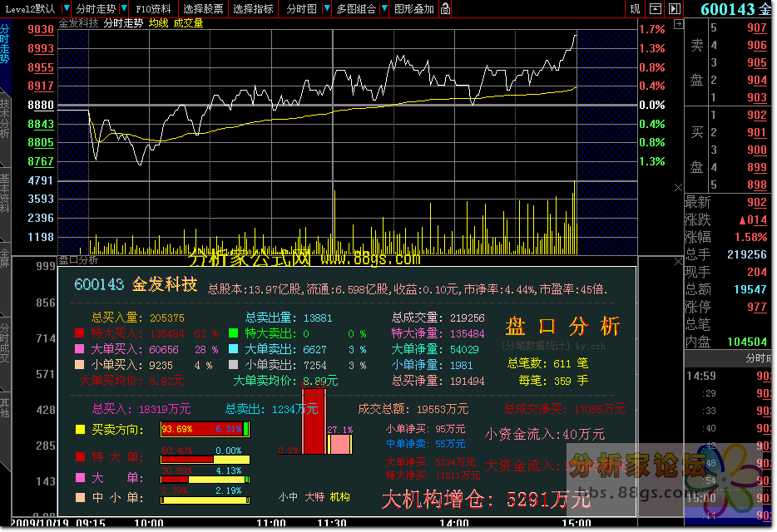Image resolution: width=777 pixels, height=532 pixels.
Task: Click the lock icon in top toolbar
Action: [x=445, y=8]
